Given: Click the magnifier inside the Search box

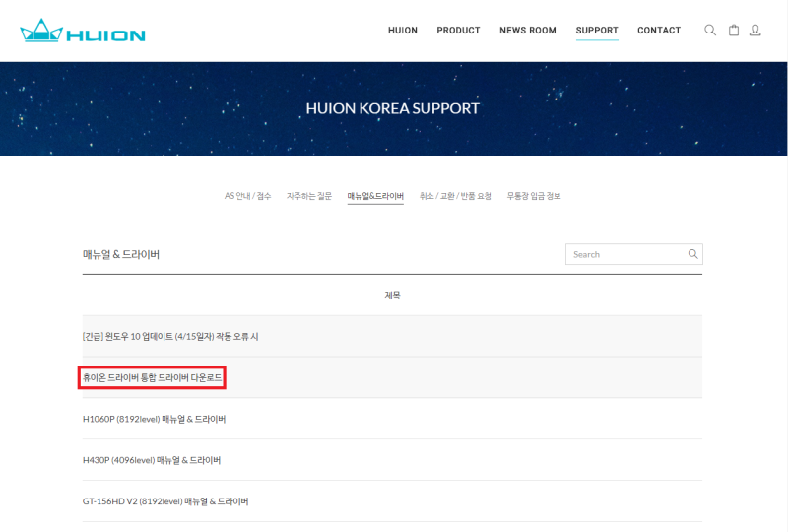Looking at the screenshot, I should point(692,254).
